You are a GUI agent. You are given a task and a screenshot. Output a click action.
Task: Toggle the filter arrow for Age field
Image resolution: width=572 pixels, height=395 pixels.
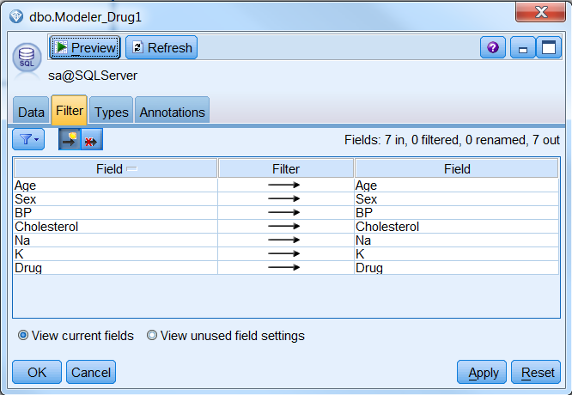tap(284, 185)
